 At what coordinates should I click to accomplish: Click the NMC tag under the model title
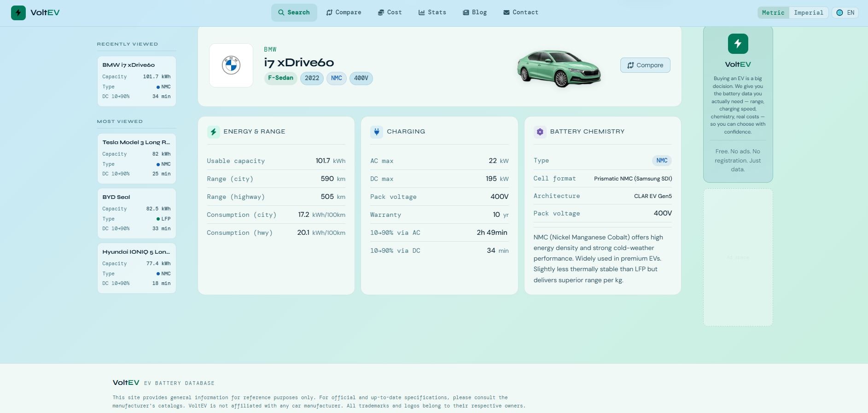pyautogui.click(x=337, y=78)
